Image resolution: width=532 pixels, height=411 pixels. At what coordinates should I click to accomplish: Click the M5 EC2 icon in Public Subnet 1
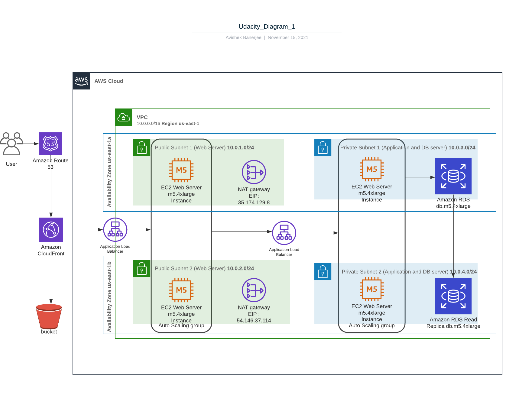(x=181, y=170)
